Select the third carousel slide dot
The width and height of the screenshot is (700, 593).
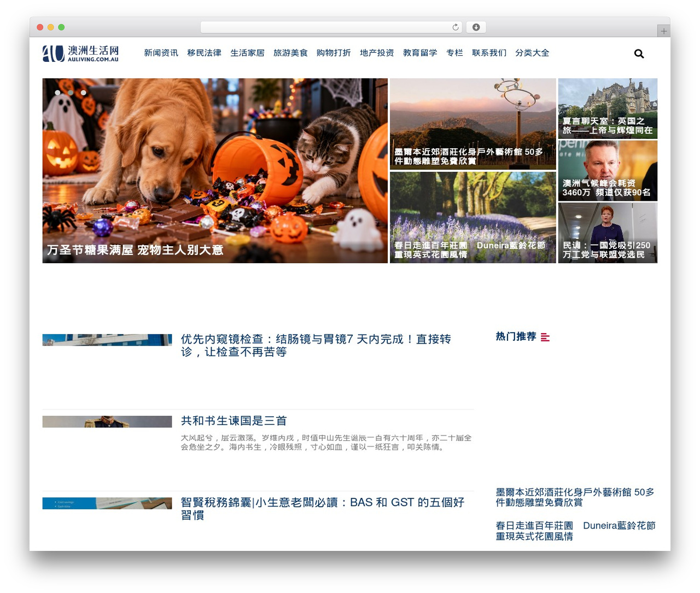click(84, 92)
